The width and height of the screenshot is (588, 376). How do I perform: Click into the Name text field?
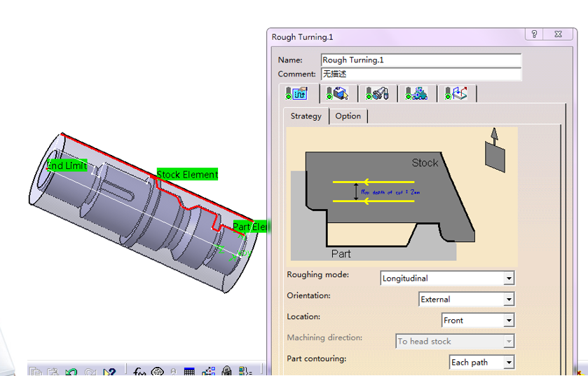click(421, 60)
